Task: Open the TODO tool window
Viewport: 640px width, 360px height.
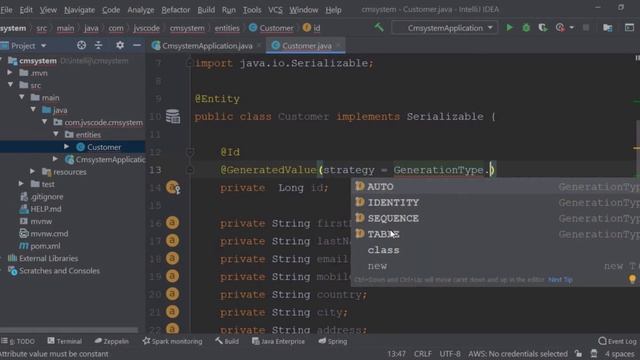Action: click(18, 341)
